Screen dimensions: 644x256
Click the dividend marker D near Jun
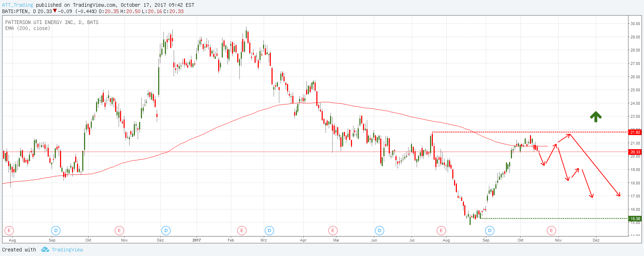[x=380, y=231]
